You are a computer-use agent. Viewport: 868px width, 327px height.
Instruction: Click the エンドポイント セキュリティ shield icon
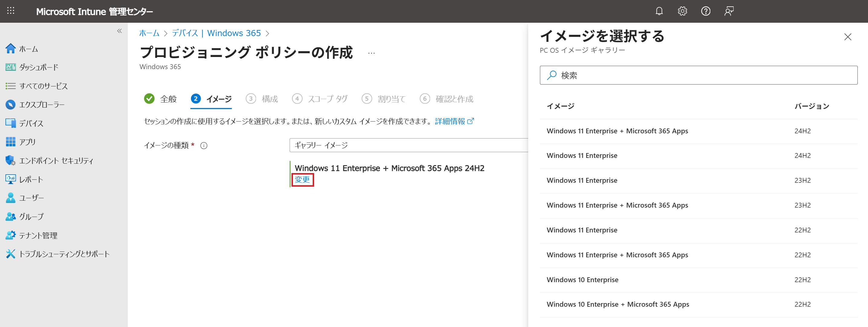pyautogui.click(x=11, y=161)
